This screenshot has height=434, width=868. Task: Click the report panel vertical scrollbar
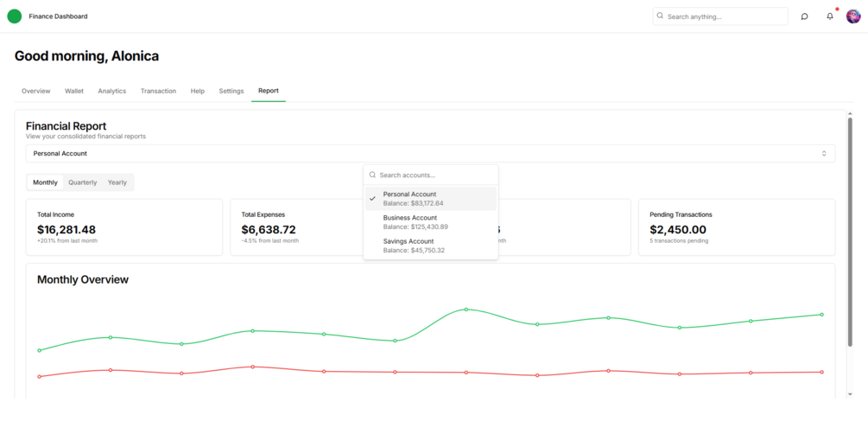850,232
